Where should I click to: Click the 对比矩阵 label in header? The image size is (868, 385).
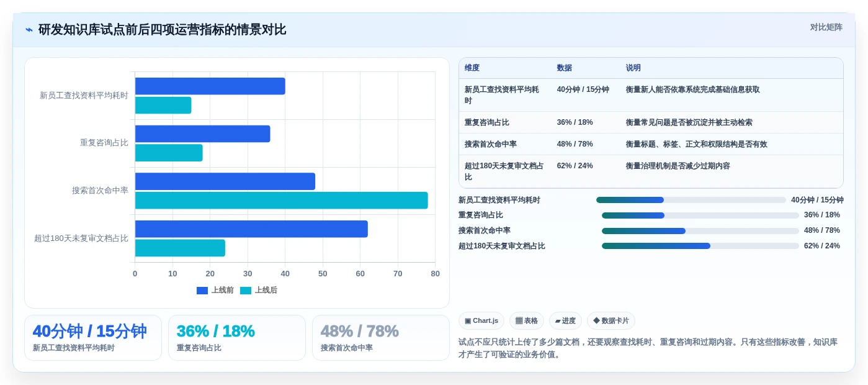tap(826, 27)
